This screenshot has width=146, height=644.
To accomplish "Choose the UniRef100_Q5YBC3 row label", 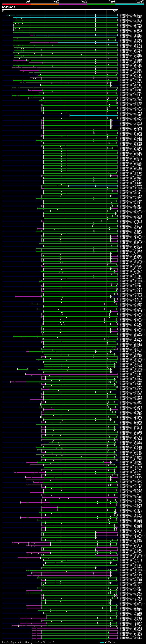I will point(131,85).
